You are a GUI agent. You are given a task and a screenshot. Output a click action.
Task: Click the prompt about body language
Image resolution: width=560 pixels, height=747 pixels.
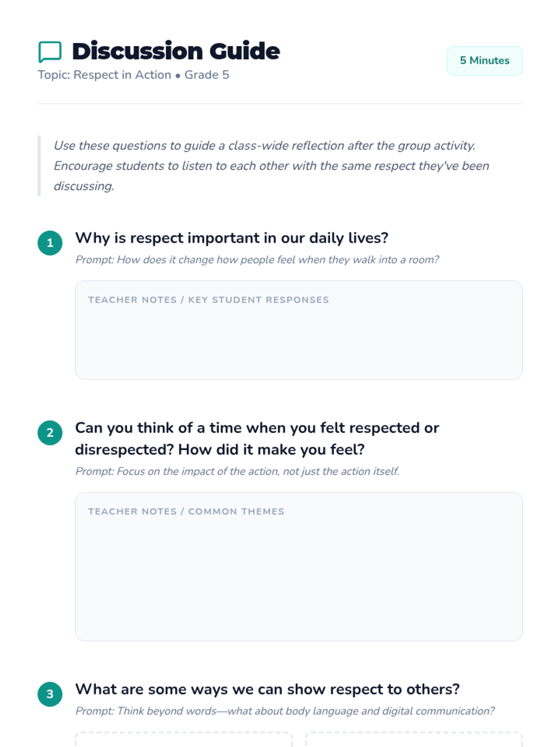[x=285, y=711]
